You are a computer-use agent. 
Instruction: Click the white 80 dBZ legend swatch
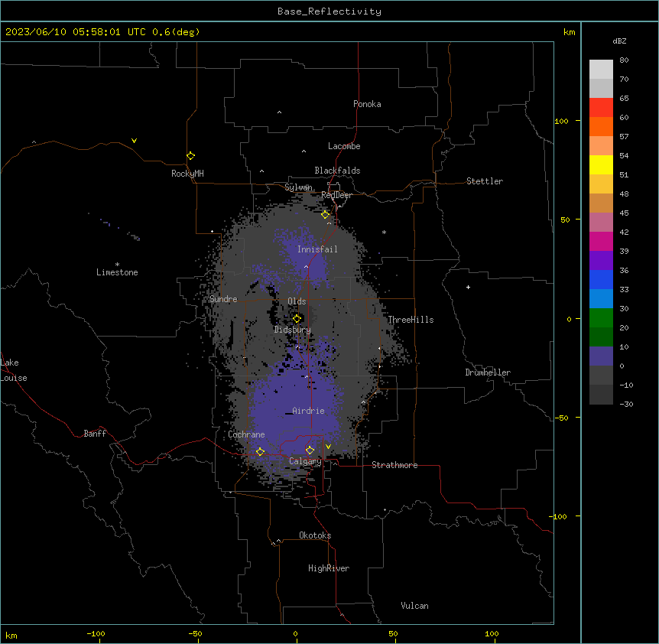pyautogui.click(x=602, y=70)
